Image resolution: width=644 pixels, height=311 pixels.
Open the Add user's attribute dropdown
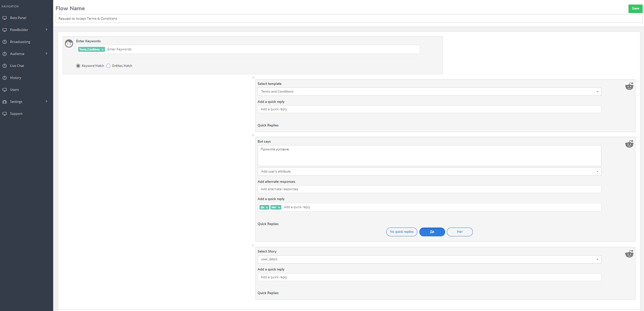pyautogui.click(x=429, y=172)
